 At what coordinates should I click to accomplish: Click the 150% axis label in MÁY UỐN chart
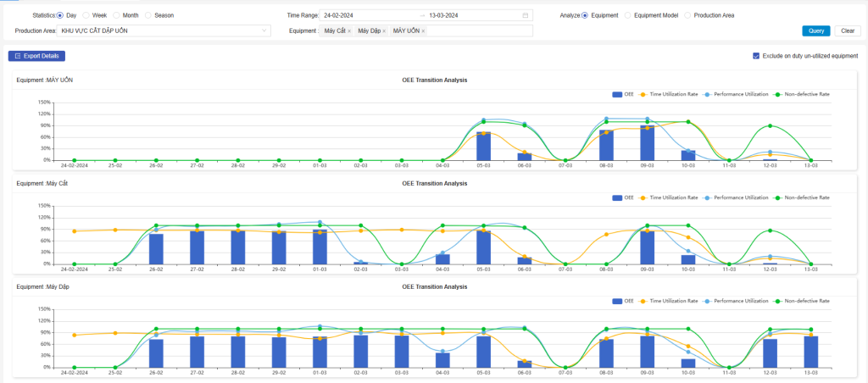point(44,103)
